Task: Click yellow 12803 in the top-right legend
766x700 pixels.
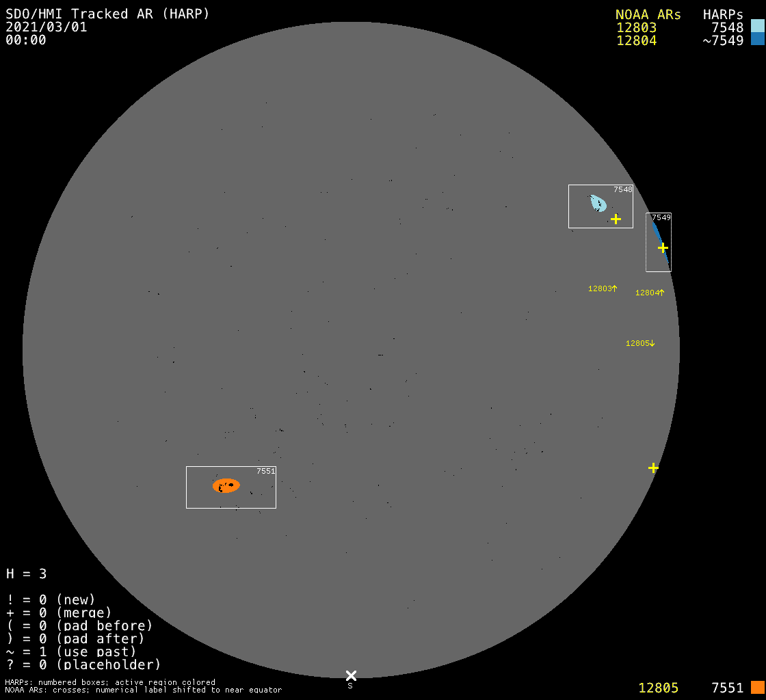Action: coord(636,27)
